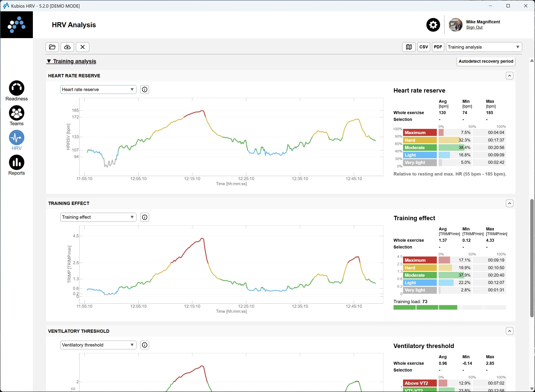
Task: Click the scroll up arrow
Action: (x=532, y=61)
